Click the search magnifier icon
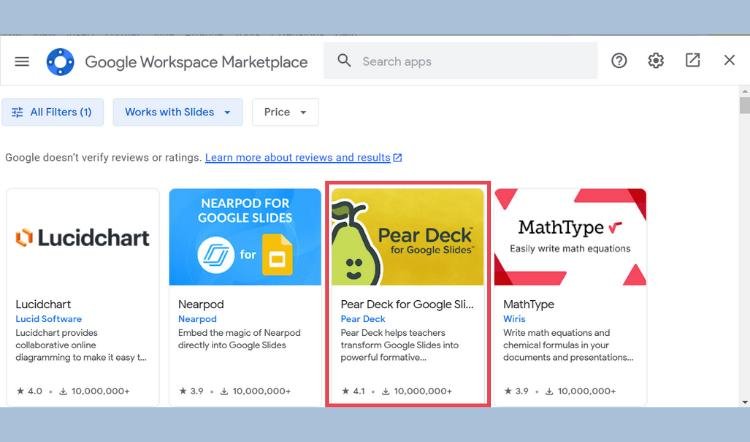Image resolution: width=750 pixels, height=442 pixels. [344, 61]
